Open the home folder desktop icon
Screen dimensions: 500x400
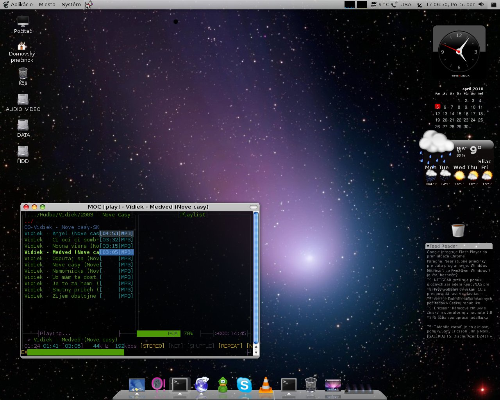pos(22,52)
